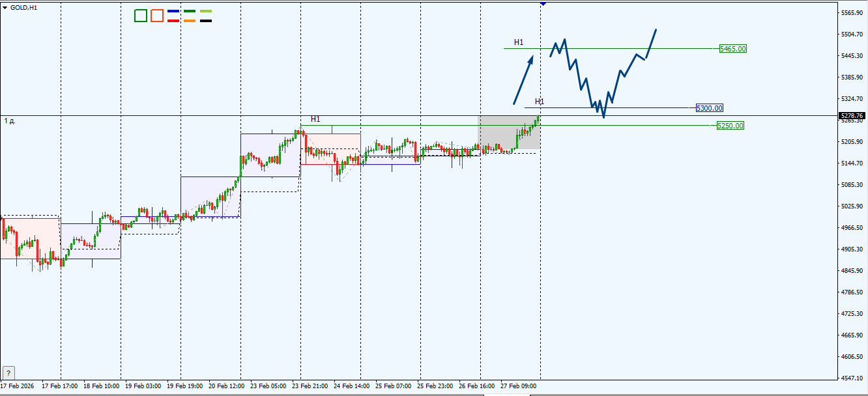The width and height of the screenshot is (868, 396).
Task: Click the "1 д." period label
Action: 10,121
